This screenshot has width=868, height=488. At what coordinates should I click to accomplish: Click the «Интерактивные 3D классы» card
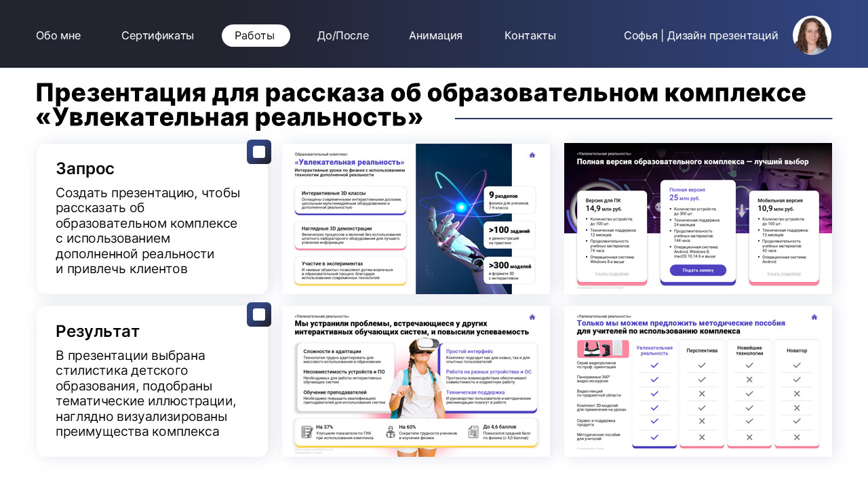(x=351, y=200)
